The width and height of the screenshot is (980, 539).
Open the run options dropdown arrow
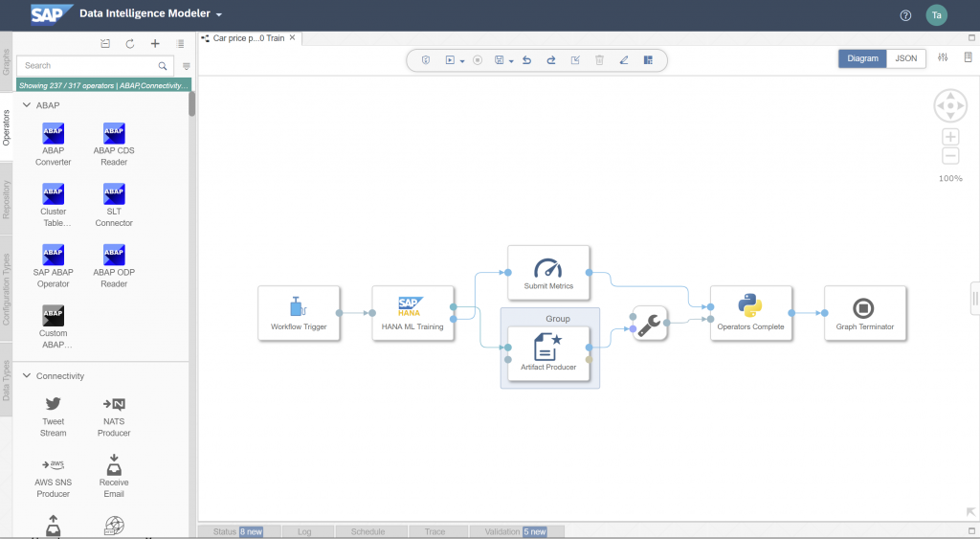[462, 61]
